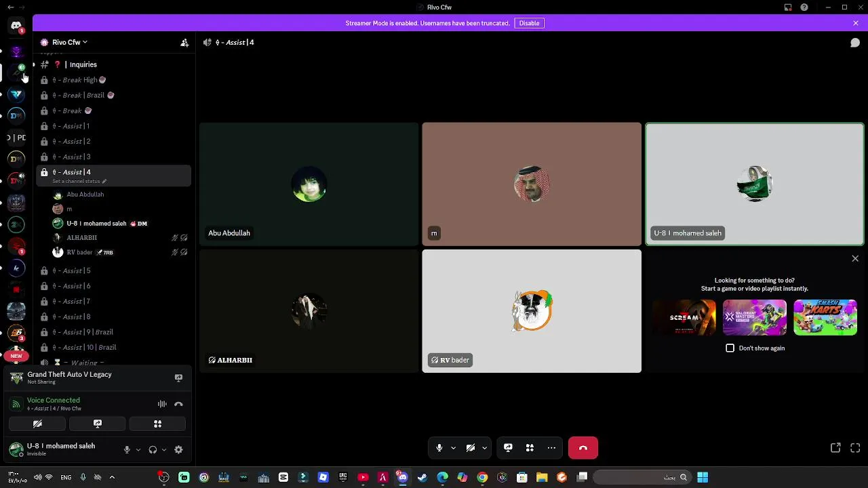Launch Google Chrome from taskbar
Viewport: 868px width, 488px height.
(x=482, y=477)
